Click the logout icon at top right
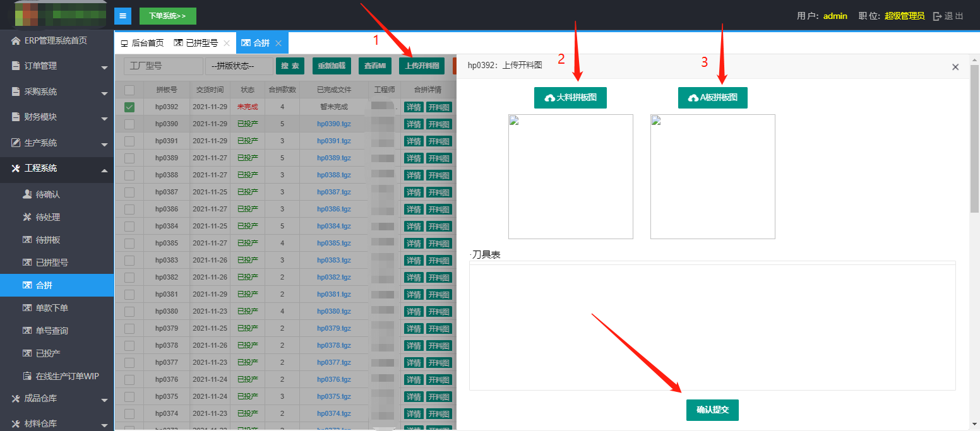980x431 pixels. tap(937, 16)
